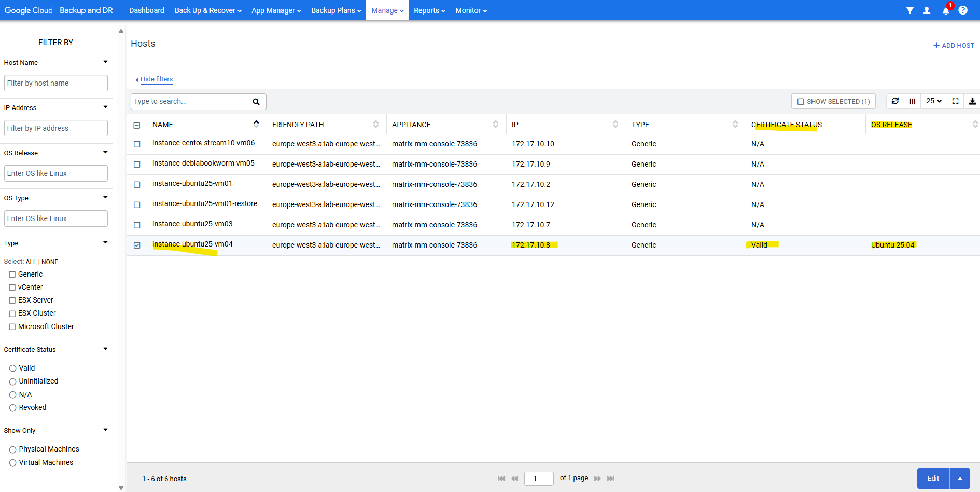Click the search magnifier icon
This screenshot has height=492, width=980.
click(256, 102)
